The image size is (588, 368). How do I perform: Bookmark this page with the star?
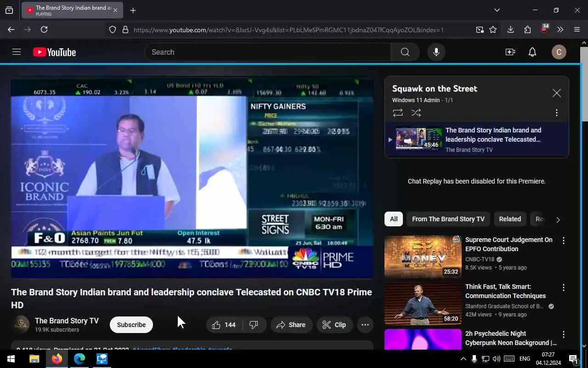tap(493, 29)
